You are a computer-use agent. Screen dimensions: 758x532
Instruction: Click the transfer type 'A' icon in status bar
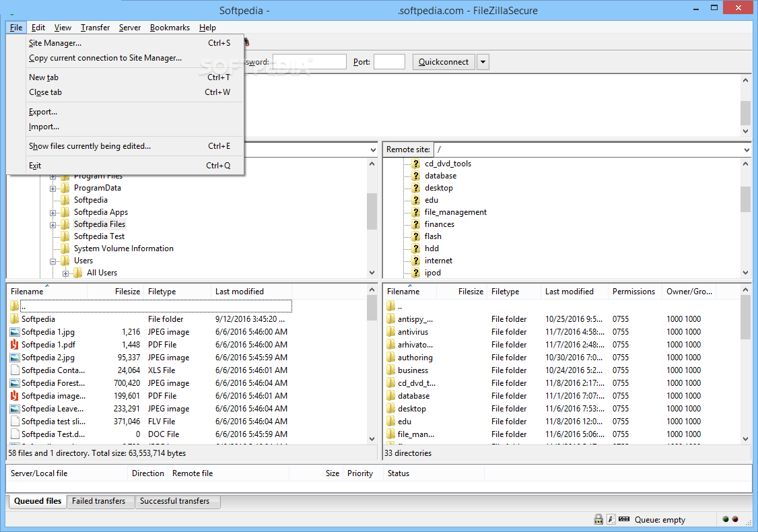611,519
